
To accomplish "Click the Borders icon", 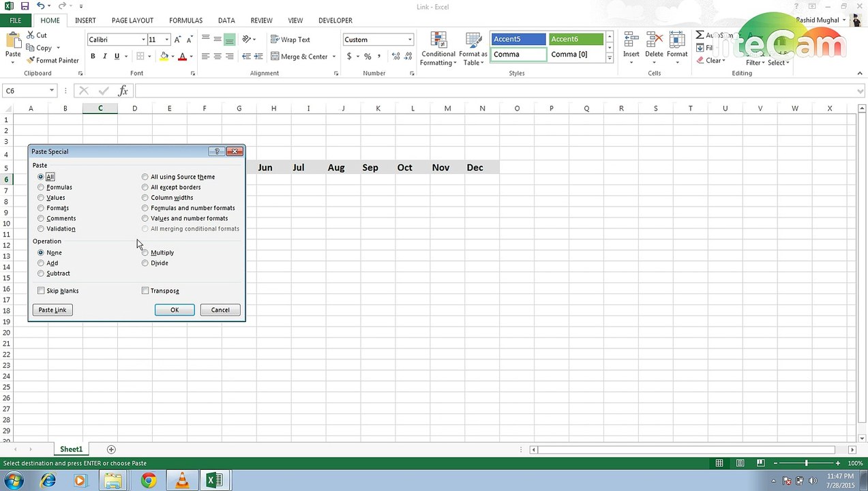I will pyautogui.click(x=140, y=57).
